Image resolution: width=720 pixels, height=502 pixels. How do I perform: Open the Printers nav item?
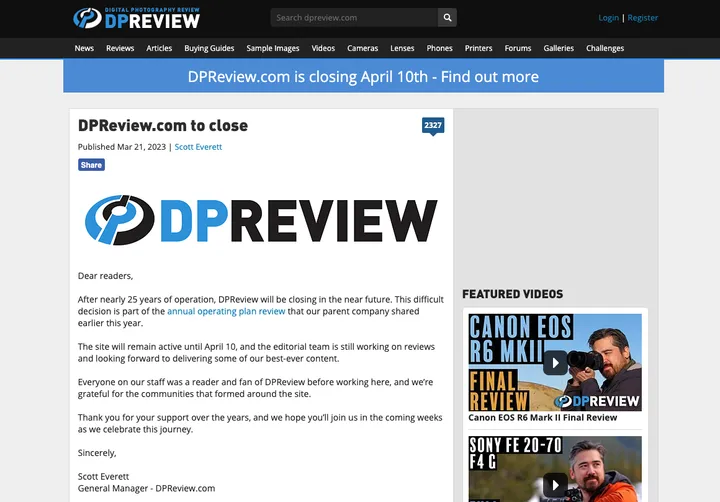point(478,48)
